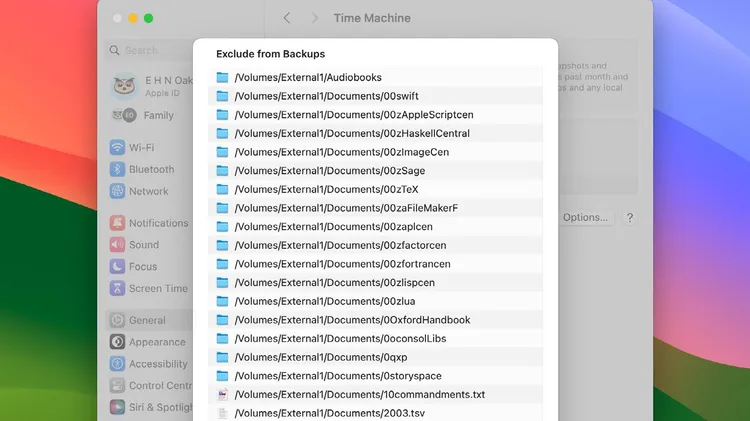Click the 2003.tsv file icon
This screenshot has height=421, width=750.
(x=222, y=413)
